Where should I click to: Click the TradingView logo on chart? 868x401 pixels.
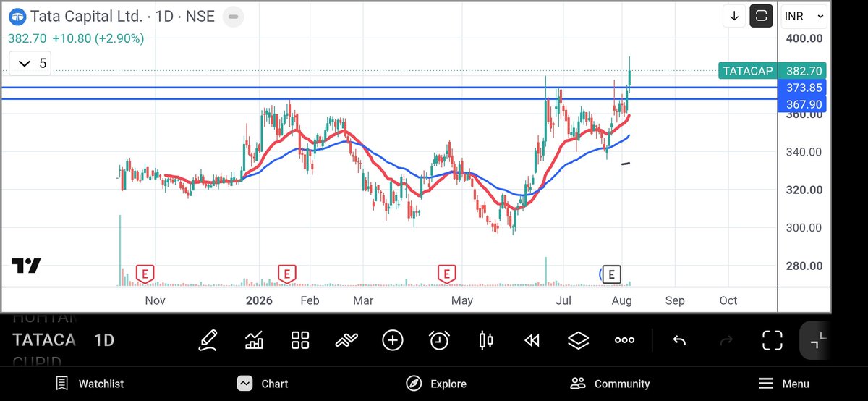pos(26,266)
